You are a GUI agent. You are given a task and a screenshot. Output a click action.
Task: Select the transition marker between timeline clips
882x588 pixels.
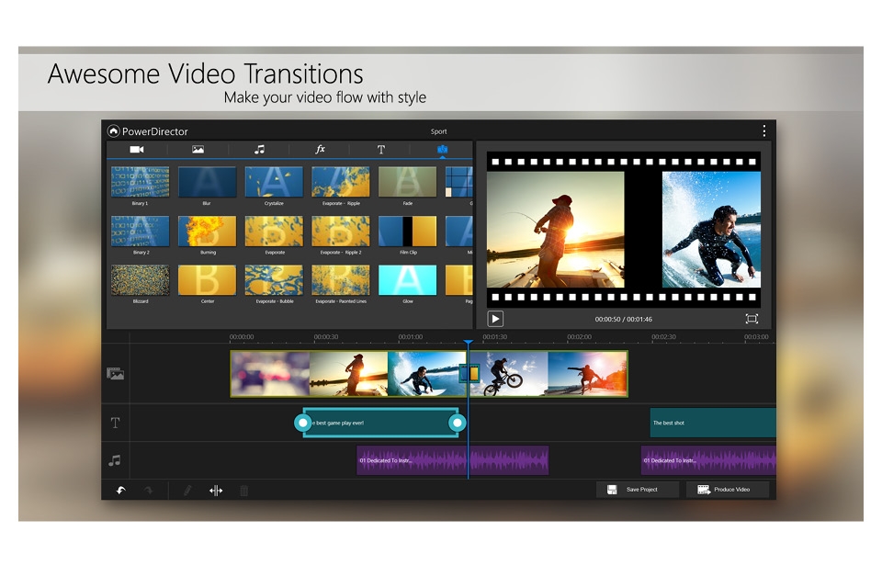tap(469, 373)
